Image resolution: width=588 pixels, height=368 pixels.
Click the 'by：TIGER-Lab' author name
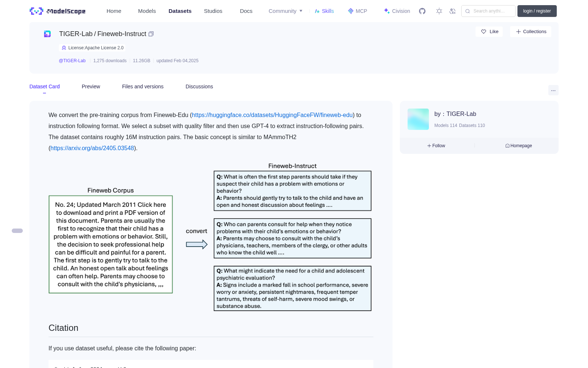click(455, 114)
